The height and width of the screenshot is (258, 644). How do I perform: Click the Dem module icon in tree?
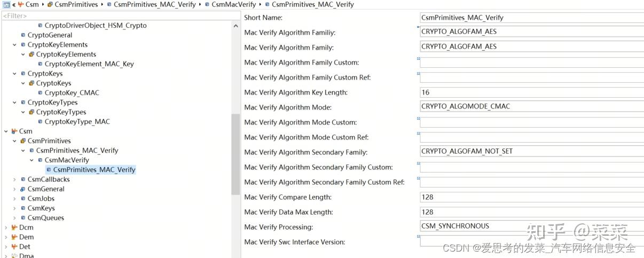pos(14,237)
